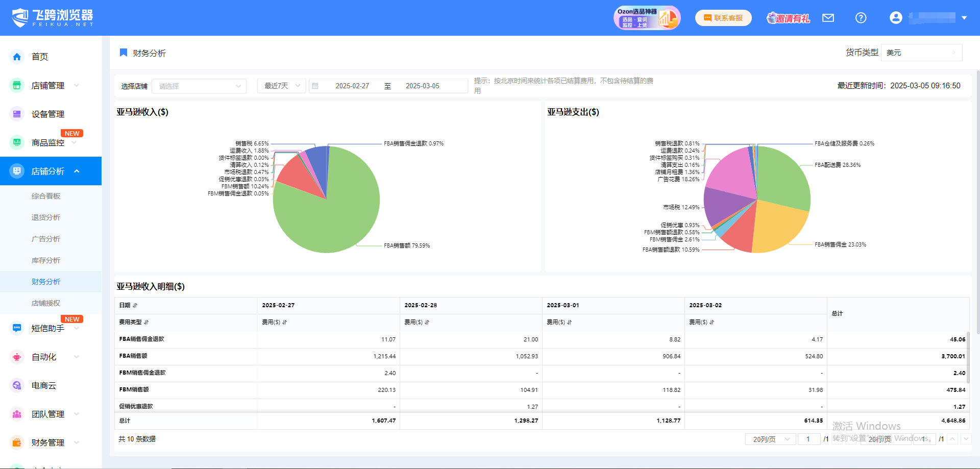Open the return analysis submenu item
This screenshot has width=980, height=469.
click(46, 217)
